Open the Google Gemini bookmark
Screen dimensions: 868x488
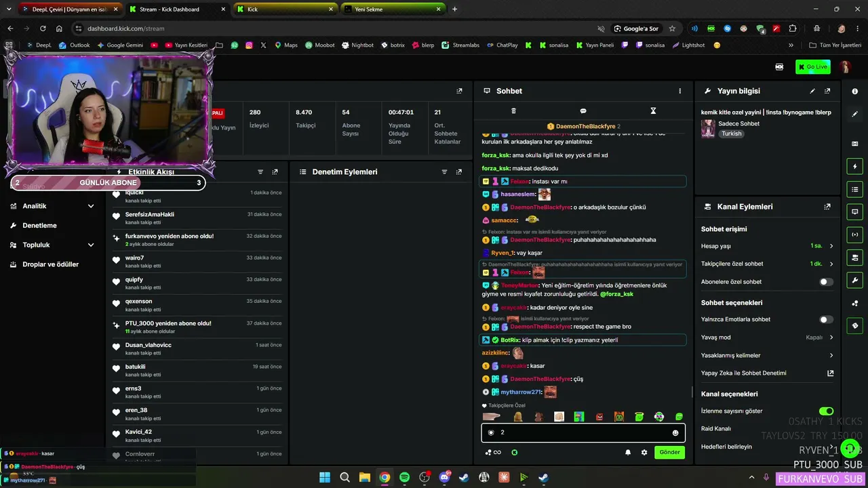[120, 45]
